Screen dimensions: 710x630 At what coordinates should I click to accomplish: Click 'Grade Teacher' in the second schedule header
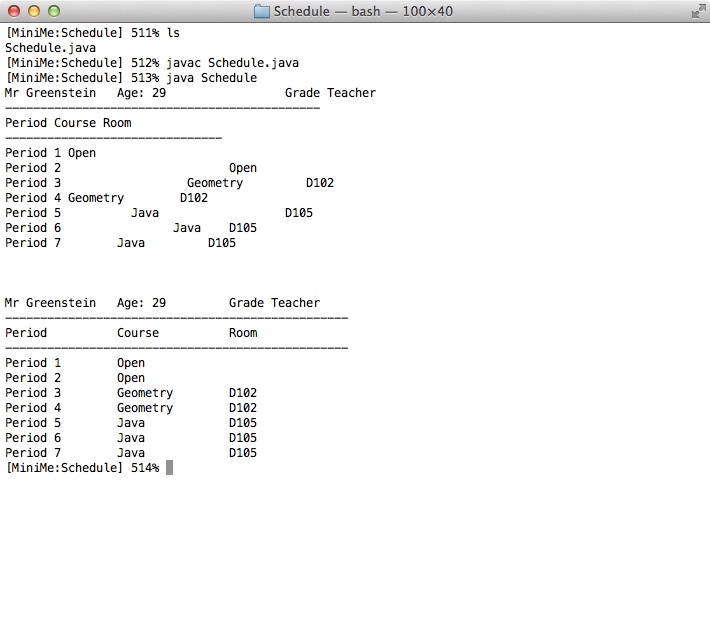(x=274, y=303)
